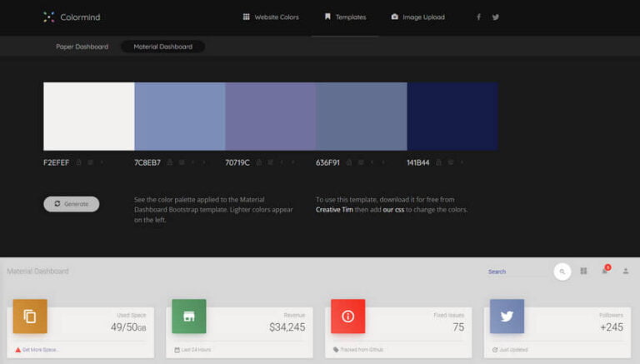640x364 pixels.
Task: Open adjust sliders for F2EFEF color
Action: 90,162
